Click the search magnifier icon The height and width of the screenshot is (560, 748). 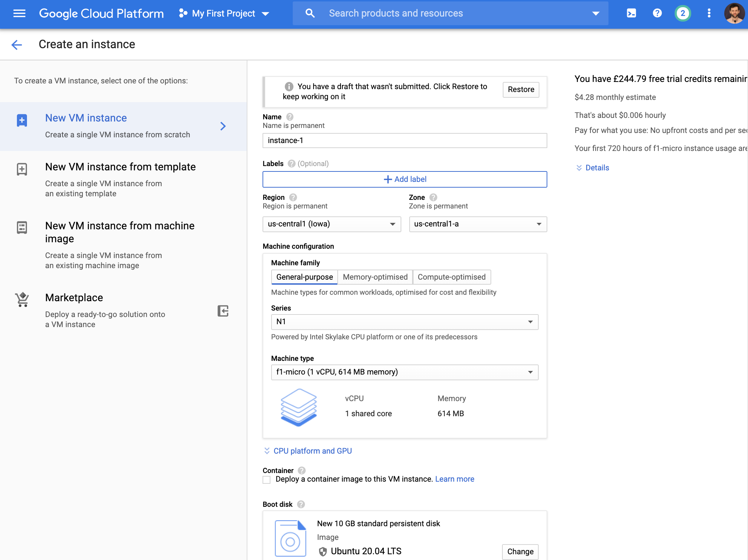click(310, 13)
